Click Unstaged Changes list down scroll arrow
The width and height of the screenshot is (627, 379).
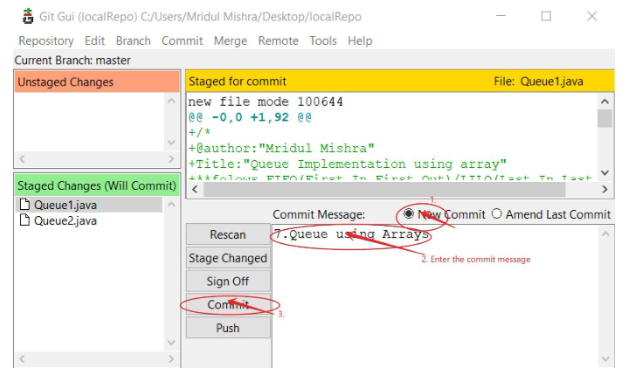(172, 142)
